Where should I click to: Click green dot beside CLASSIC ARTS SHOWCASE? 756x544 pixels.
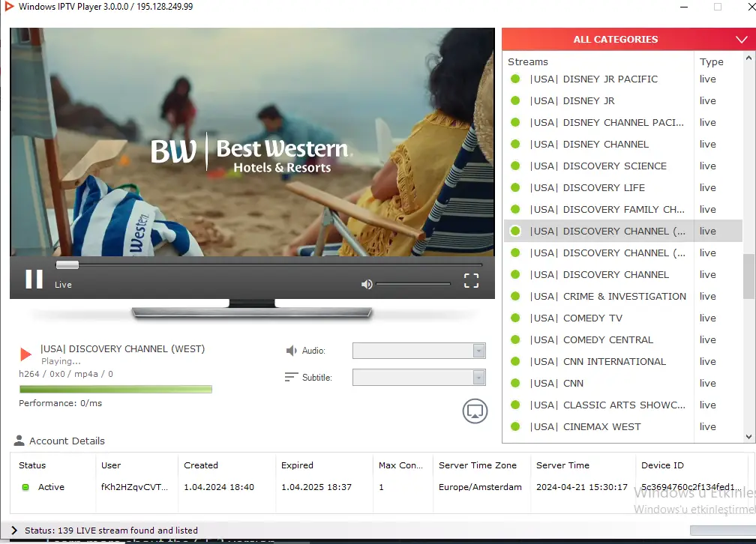coord(515,405)
